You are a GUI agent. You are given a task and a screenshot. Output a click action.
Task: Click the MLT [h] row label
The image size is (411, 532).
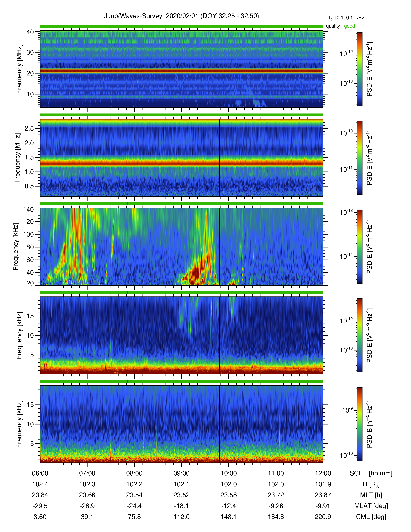[371, 495]
